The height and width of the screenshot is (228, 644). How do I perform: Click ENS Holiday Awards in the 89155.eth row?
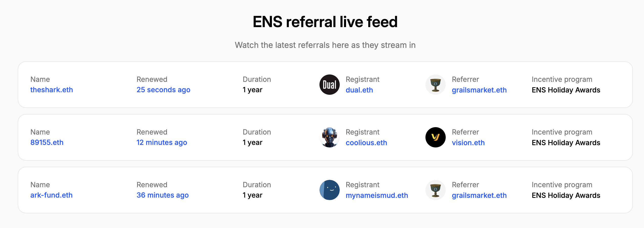coord(566,143)
